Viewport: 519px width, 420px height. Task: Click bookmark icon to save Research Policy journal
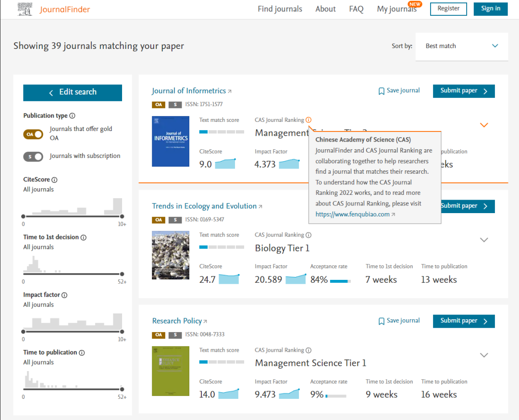click(x=381, y=321)
